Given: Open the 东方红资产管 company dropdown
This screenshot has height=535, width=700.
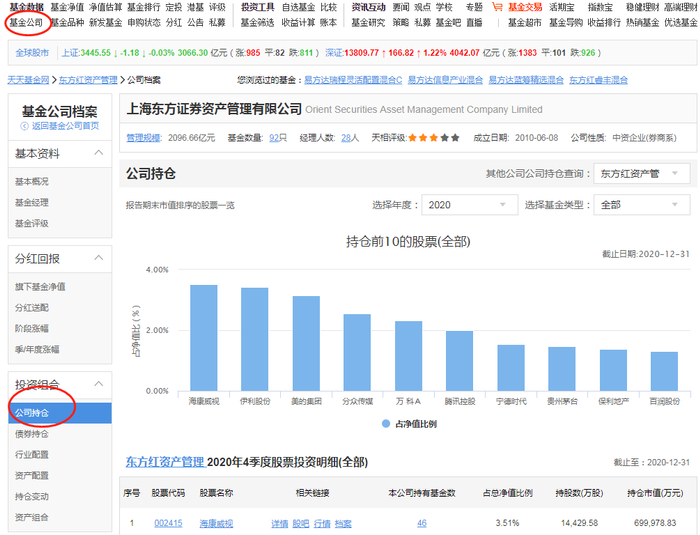Looking at the screenshot, I should click(x=642, y=173).
